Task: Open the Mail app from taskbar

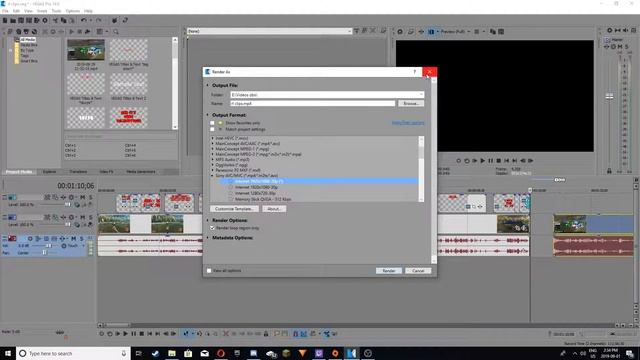Action: tap(204, 353)
